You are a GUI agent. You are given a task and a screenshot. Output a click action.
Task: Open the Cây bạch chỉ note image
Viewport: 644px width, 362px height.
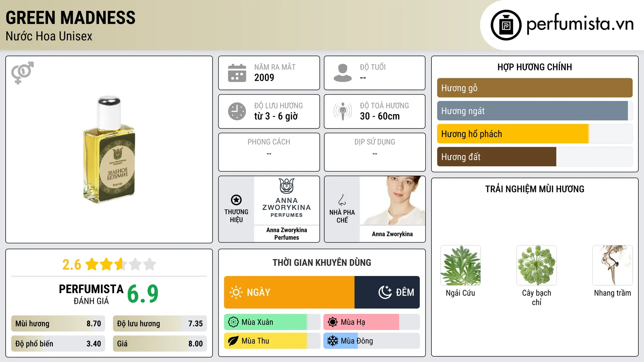(x=536, y=265)
